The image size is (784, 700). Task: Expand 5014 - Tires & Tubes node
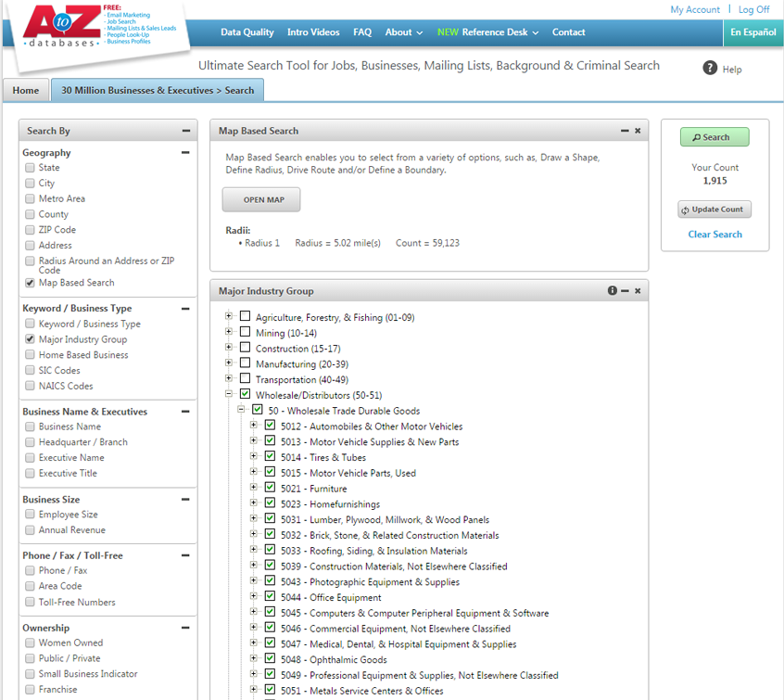point(254,456)
